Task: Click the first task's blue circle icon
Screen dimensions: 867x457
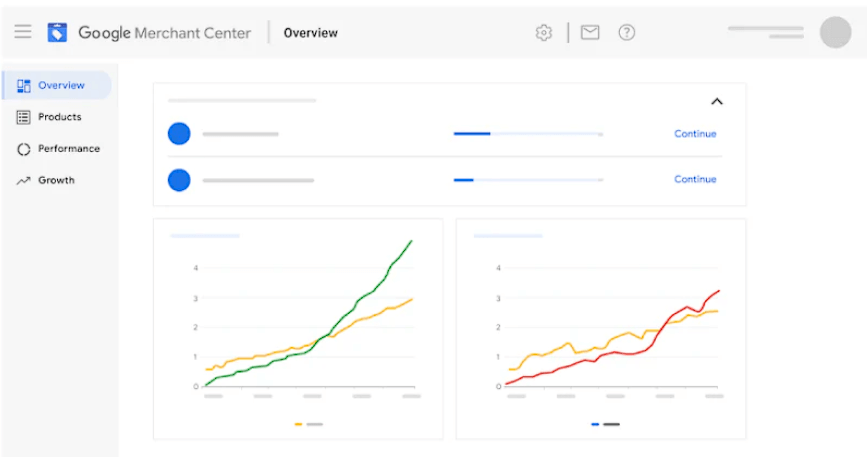Action: pyautogui.click(x=179, y=134)
